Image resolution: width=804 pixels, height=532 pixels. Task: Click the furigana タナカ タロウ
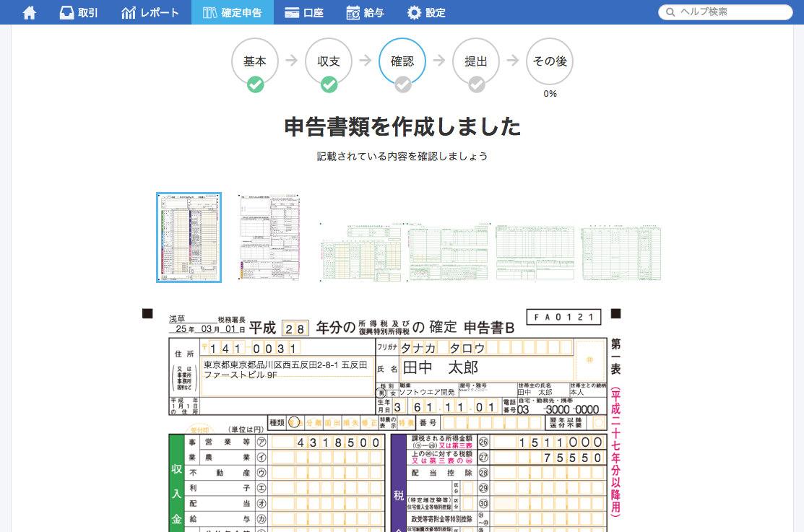click(443, 348)
